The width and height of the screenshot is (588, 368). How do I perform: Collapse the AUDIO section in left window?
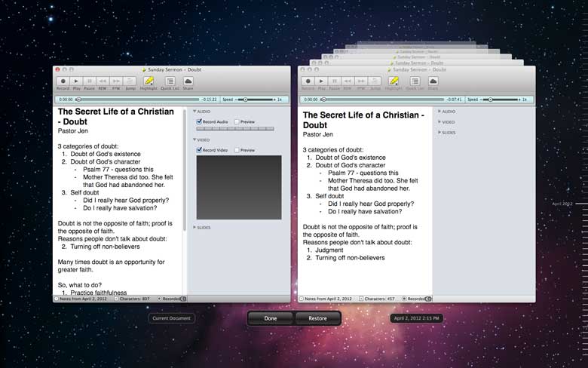coord(194,112)
